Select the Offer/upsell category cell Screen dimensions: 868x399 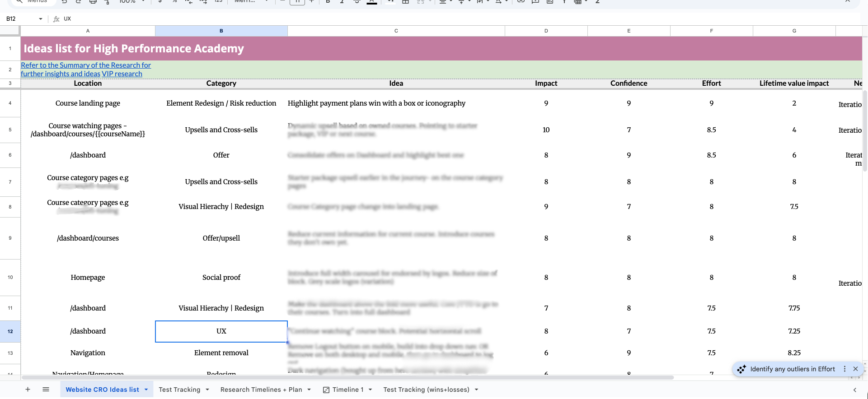click(x=221, y=238)
